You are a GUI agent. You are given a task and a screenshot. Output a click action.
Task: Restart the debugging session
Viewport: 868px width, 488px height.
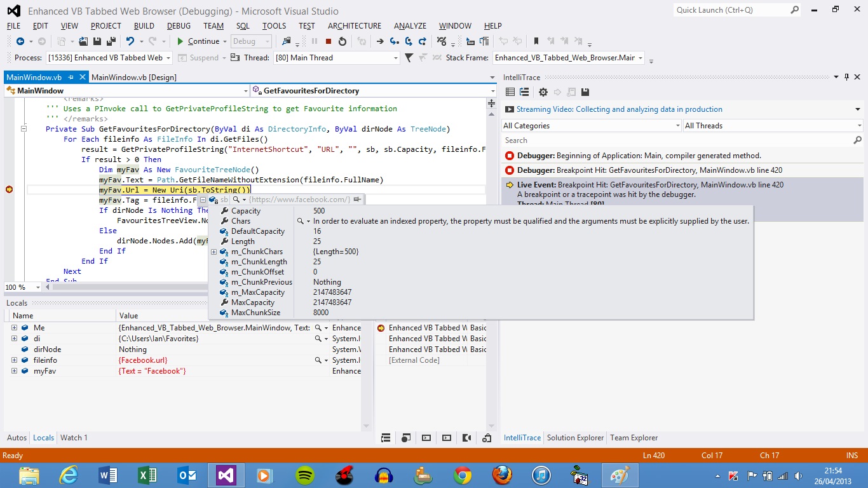click(342, 41)
